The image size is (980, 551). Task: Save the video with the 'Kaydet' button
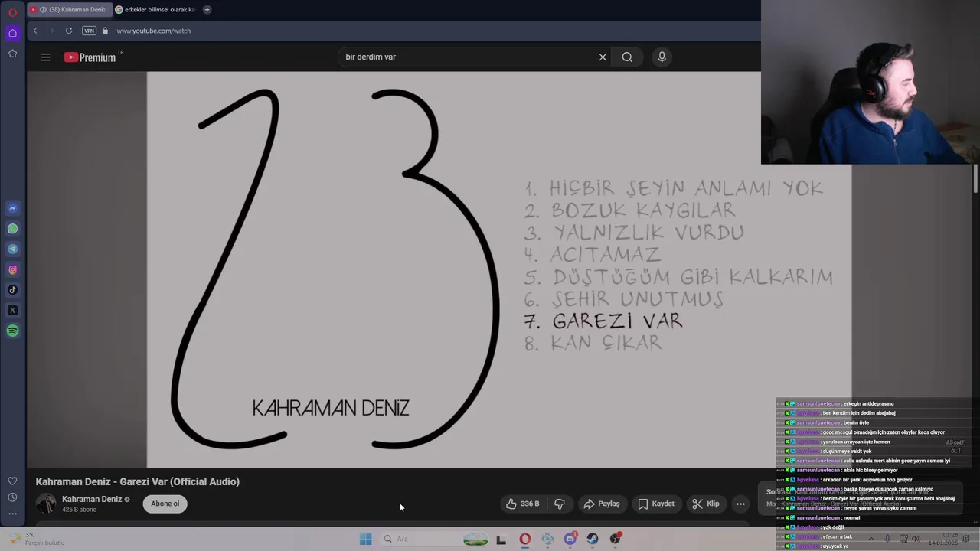(656, 504)
